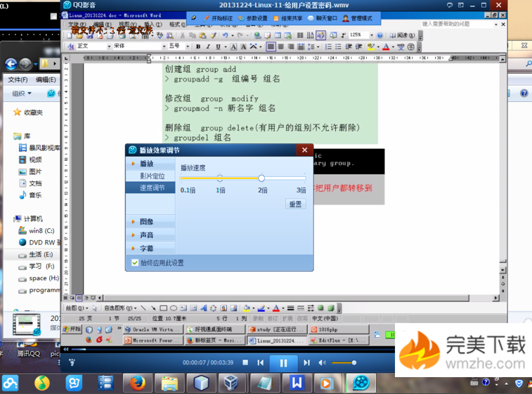Set playback speed slider handle
Image resolution: width=532 pixels, height=394 pixels.
[261, 178]
